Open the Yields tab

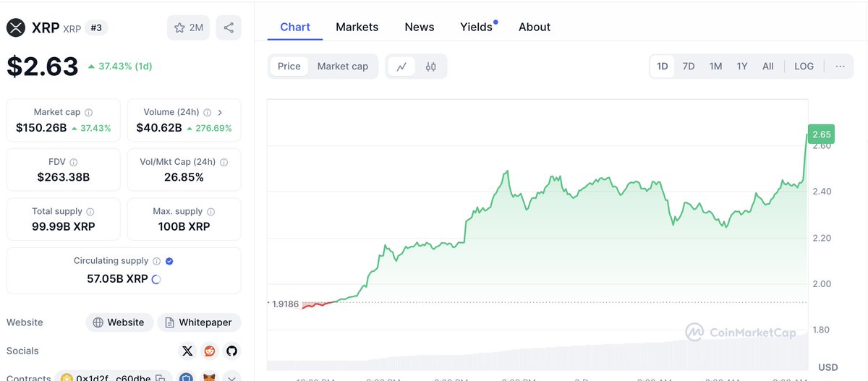coord(477,27)
